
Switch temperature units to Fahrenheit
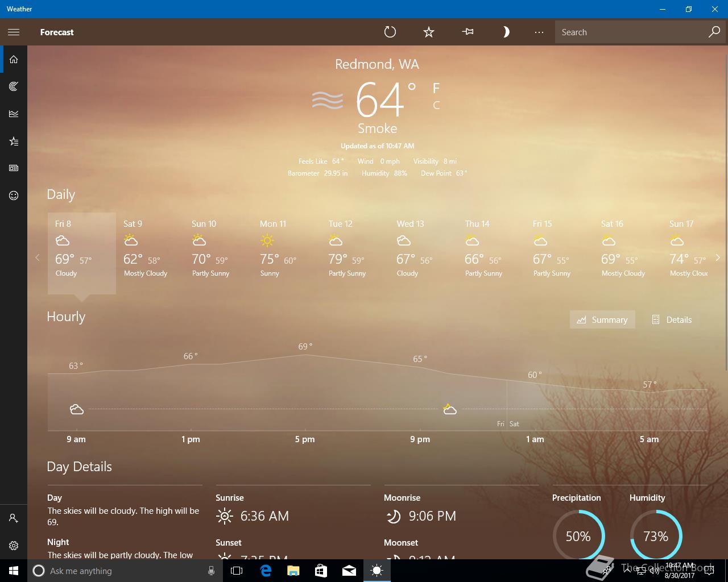[436, 88]
